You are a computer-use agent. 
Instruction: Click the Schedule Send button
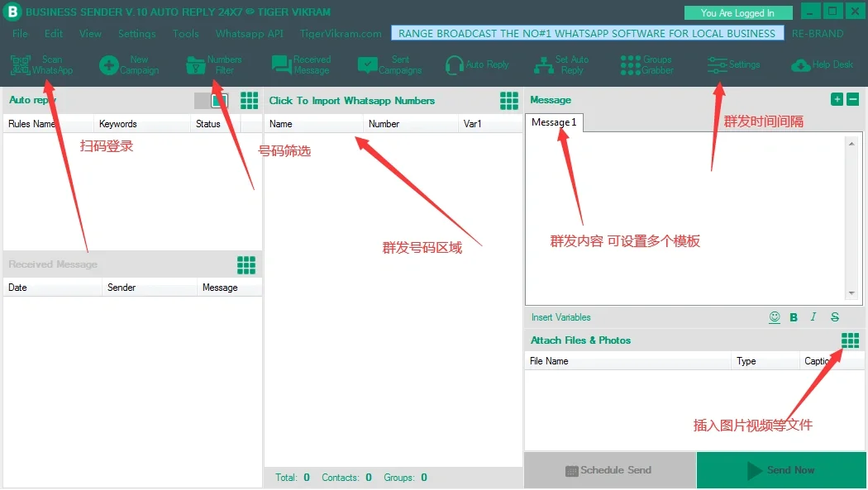[609, 470]
